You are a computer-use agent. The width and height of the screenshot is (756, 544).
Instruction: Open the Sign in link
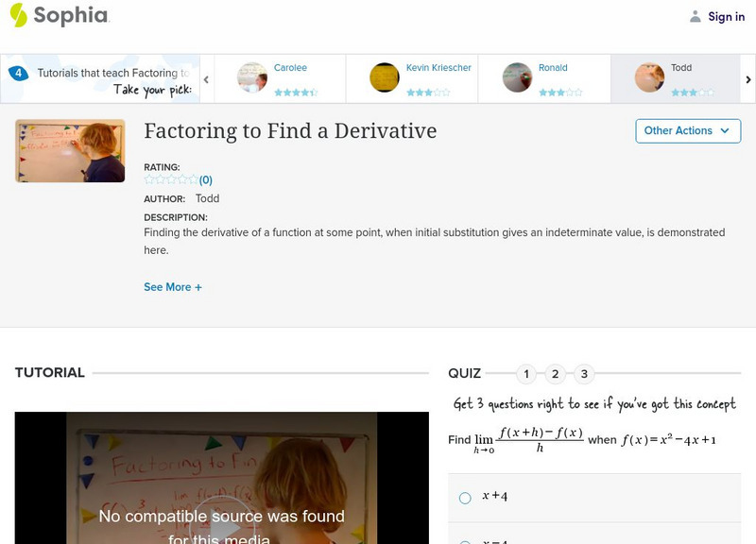(x=726, y=16)
